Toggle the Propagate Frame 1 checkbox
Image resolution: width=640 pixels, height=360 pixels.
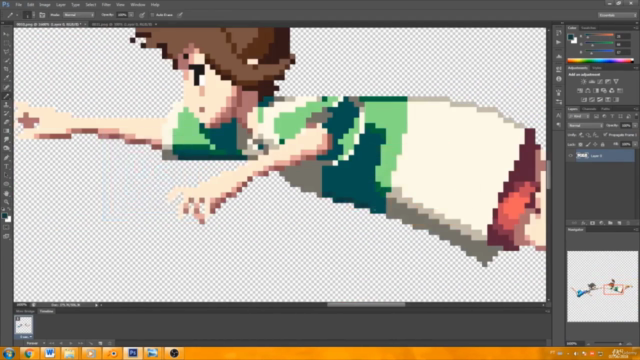[x=605, y=135]
